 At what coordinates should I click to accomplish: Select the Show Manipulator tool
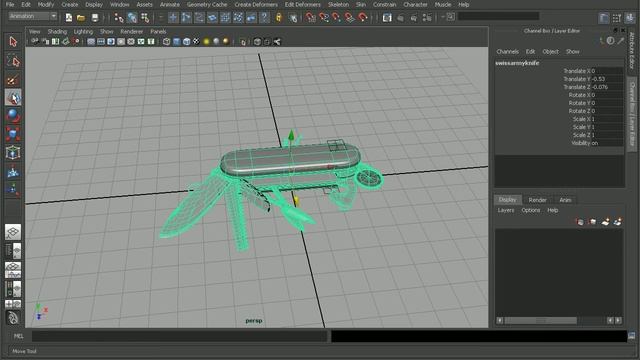tap(13, 189)
